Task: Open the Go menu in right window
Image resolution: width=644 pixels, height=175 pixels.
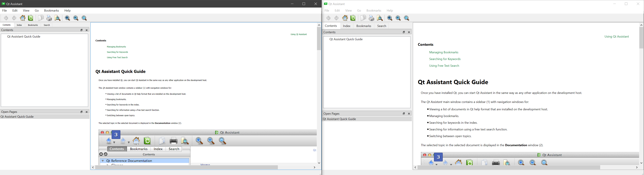Action: pyautogui.click(x=359, y=11)
